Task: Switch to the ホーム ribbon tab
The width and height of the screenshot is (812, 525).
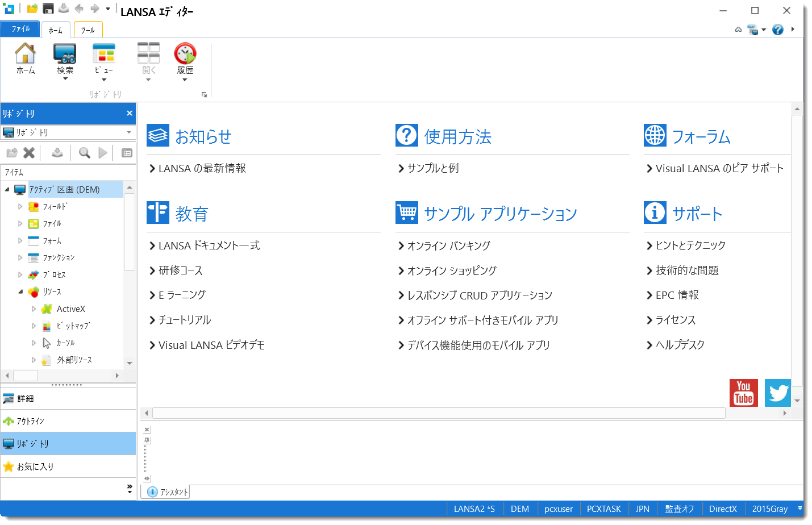Action: tap(55, 30)
